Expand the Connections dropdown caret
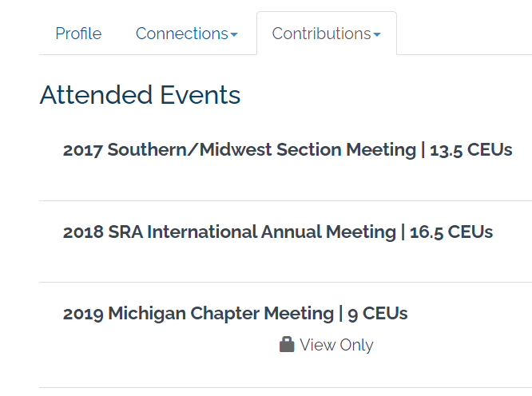This screenshot has height=396, width=532. (x=234, y=34)
